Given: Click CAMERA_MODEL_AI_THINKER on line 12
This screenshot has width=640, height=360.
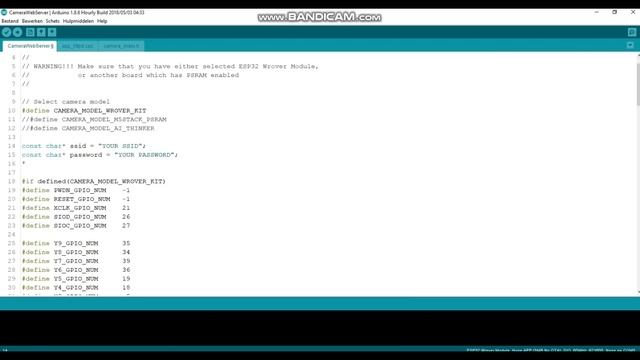Looking at the screenshot, I should click(108, 128).
